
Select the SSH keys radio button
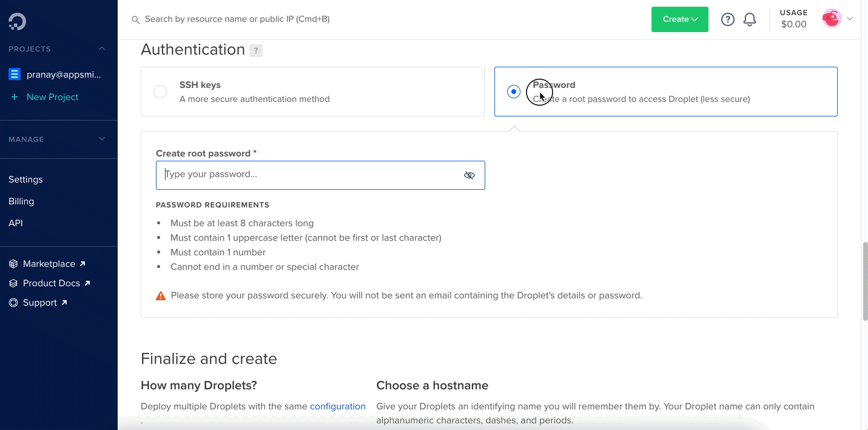(160, 92)
